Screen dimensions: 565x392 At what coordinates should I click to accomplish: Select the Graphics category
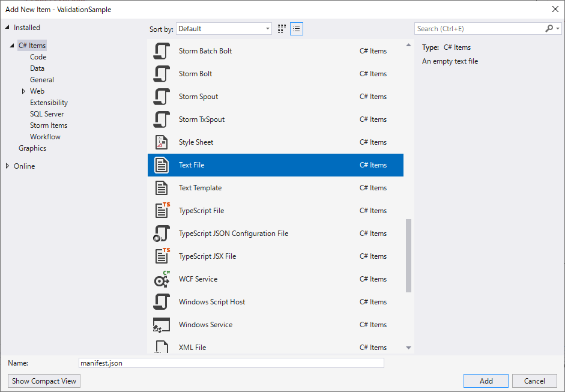tap(32, 148)
